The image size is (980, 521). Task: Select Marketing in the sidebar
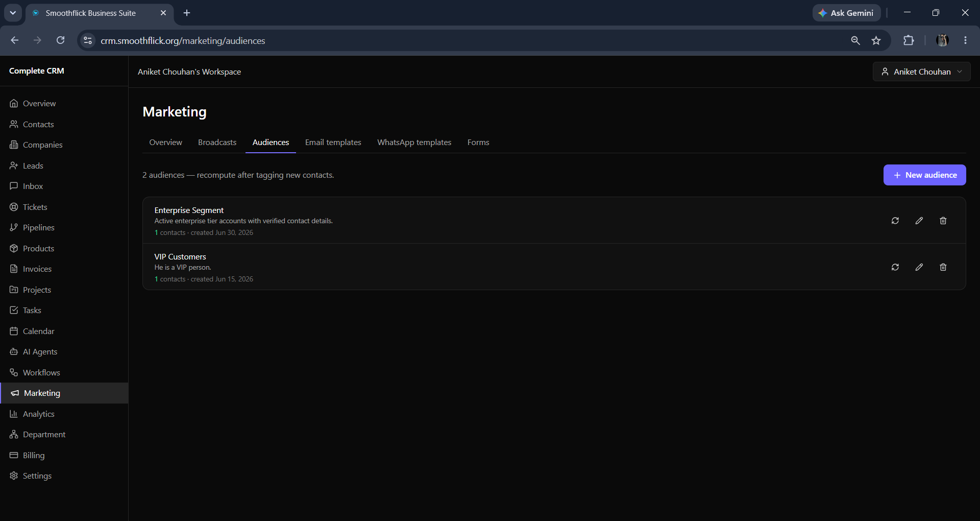point(64,393)
